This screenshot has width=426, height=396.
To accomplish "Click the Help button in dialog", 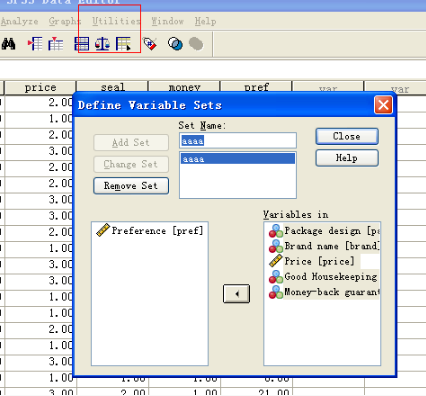I will point(347,158).
